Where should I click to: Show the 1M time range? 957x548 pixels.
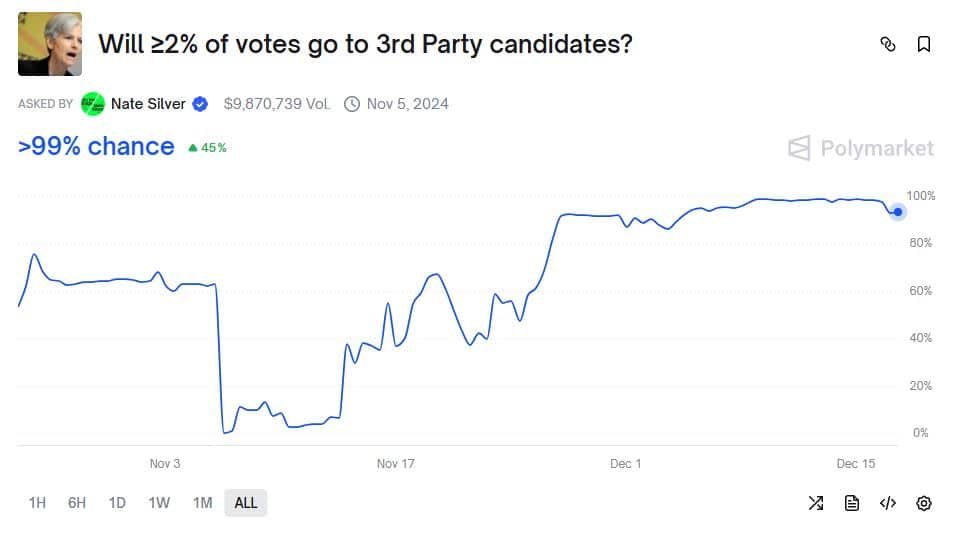coord(202,503)
